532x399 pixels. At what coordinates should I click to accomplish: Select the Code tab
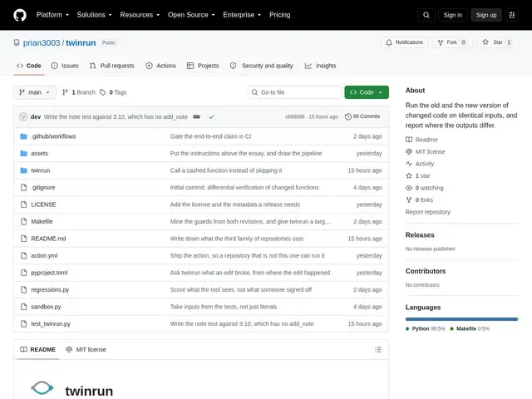coord(29,66)
